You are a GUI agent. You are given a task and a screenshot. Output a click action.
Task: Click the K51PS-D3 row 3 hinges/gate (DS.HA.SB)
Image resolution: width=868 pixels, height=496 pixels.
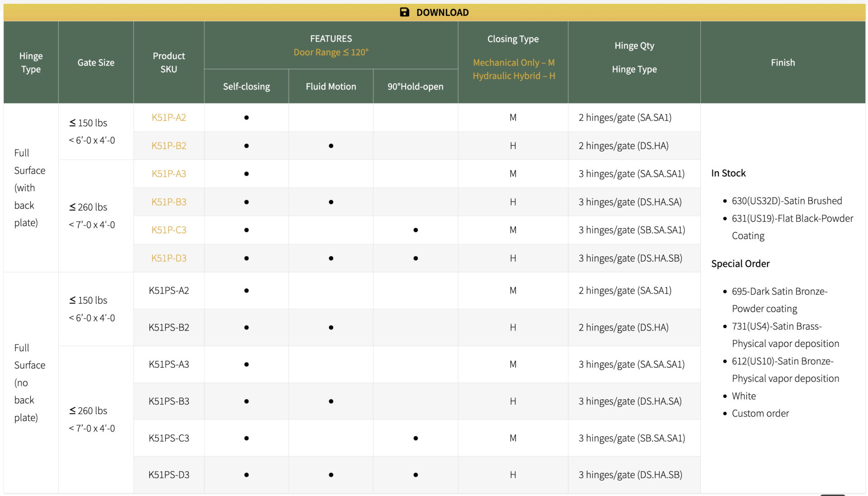point(630,475)
